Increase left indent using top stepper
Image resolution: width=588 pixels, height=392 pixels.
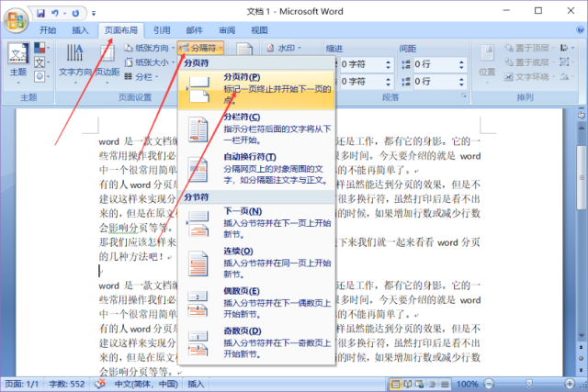[388, 62]
